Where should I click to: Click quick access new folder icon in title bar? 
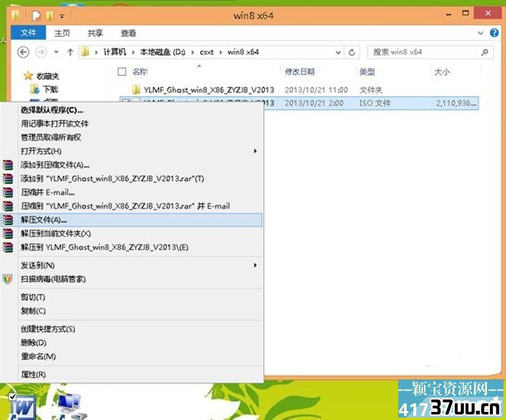pyautogui.click(x=50, y=16)
